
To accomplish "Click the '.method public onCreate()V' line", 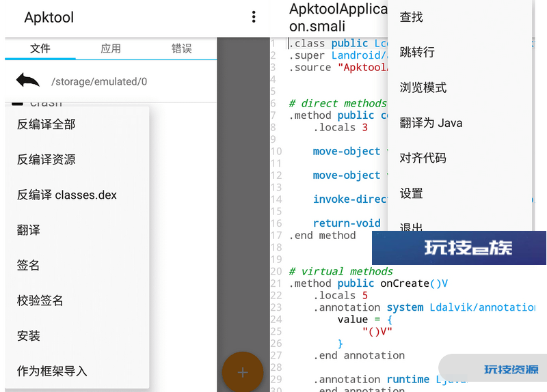I will click(x=369, y=283).
